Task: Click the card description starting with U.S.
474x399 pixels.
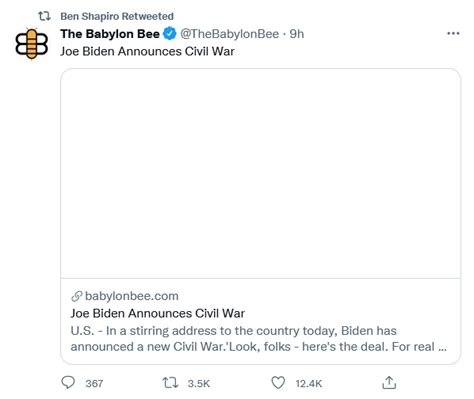Action: [258, 339]
